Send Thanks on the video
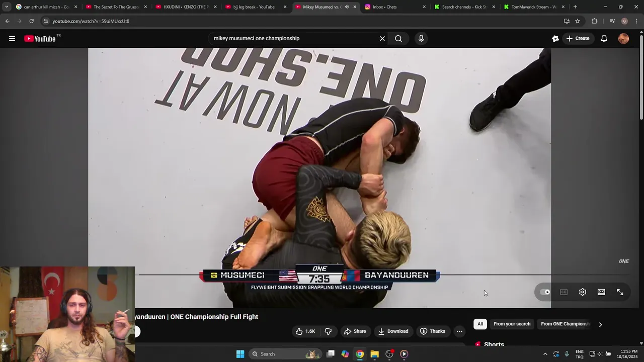The height and width of the screenshot is (362, 644). [x=433, y=331]
